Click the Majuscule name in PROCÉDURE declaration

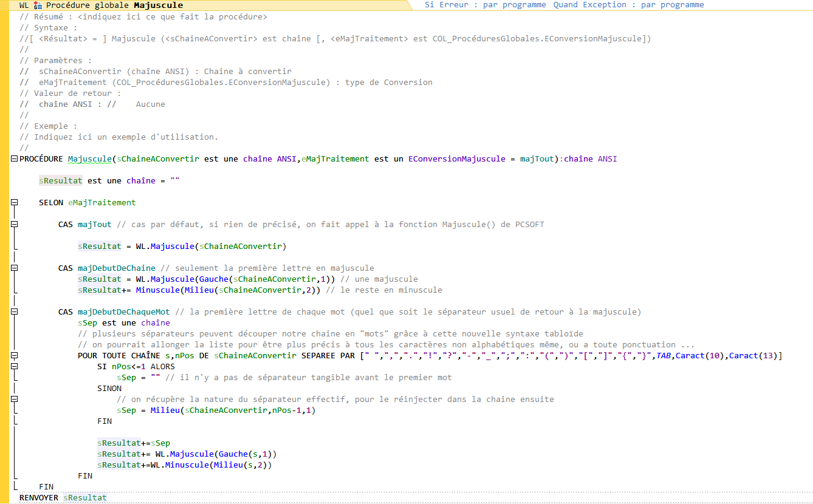coord(90,159)
